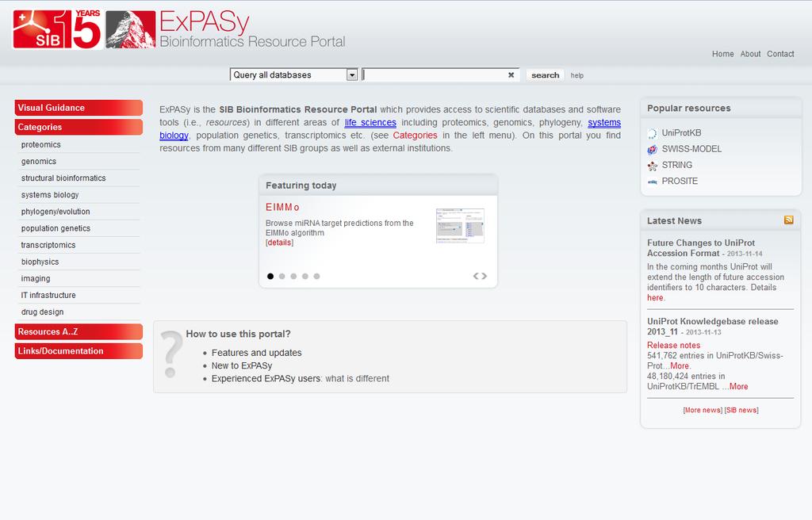
Task: Subscribe via the Latest News RSS icon
Action: click(789, 220)
